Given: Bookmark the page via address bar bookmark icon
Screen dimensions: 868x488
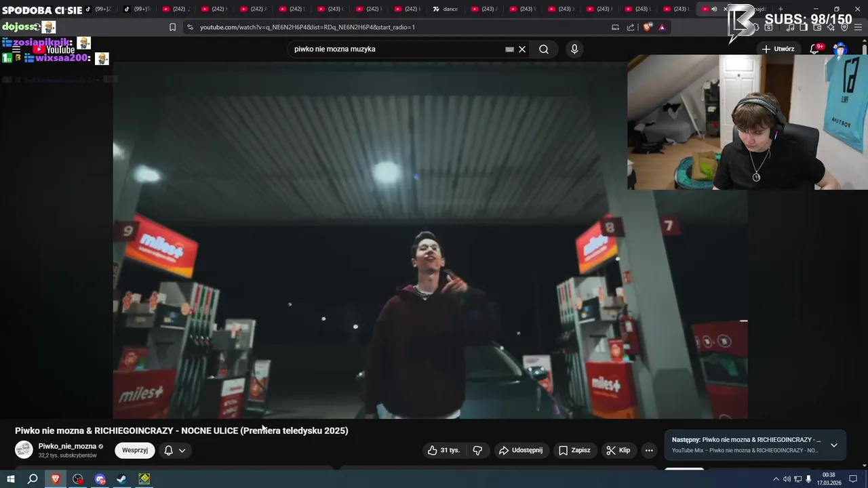Looking at the screenshot, I should click(172, 27).
